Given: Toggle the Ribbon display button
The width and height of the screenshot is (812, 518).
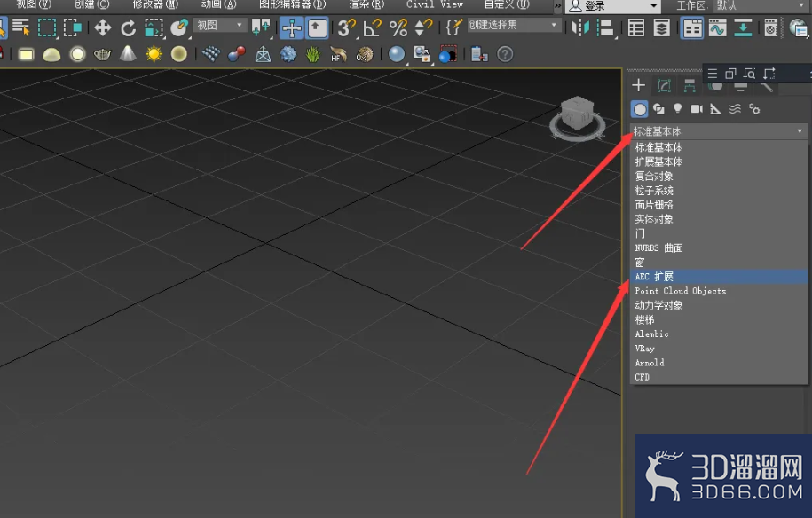Looking at the screenshot, I should coord(692,28).
